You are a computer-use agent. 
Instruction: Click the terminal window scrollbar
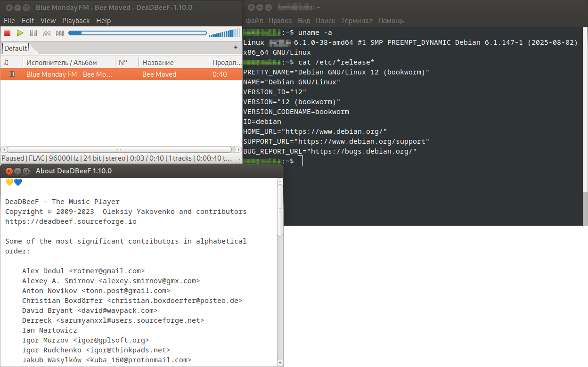[585, 209]
